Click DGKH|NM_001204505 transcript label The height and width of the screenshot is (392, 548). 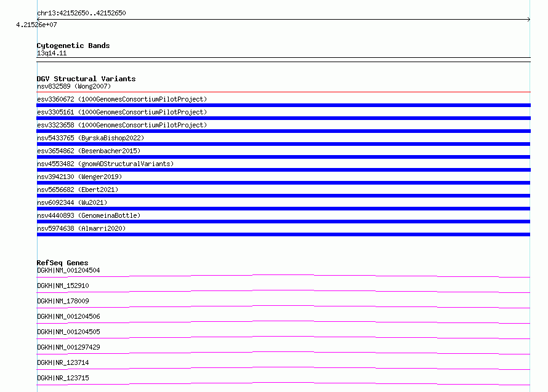click(68, 332)
